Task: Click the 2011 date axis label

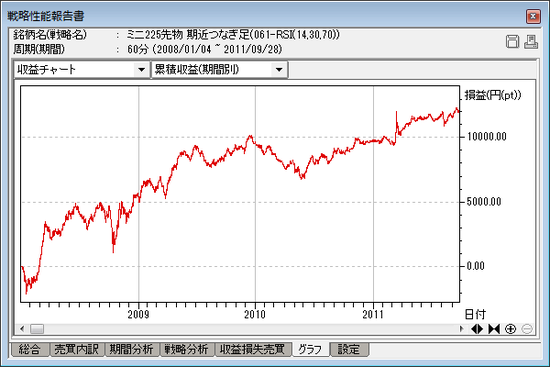Action: [373, 314]
